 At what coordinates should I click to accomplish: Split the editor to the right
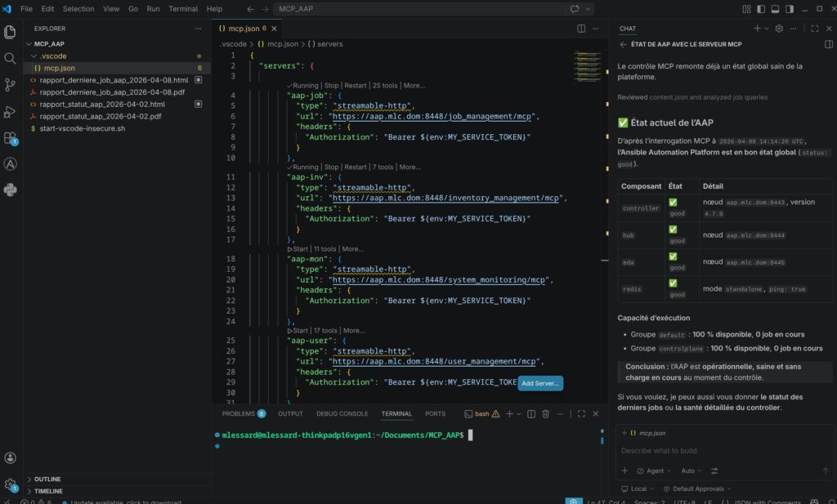(x=581, y=29)
